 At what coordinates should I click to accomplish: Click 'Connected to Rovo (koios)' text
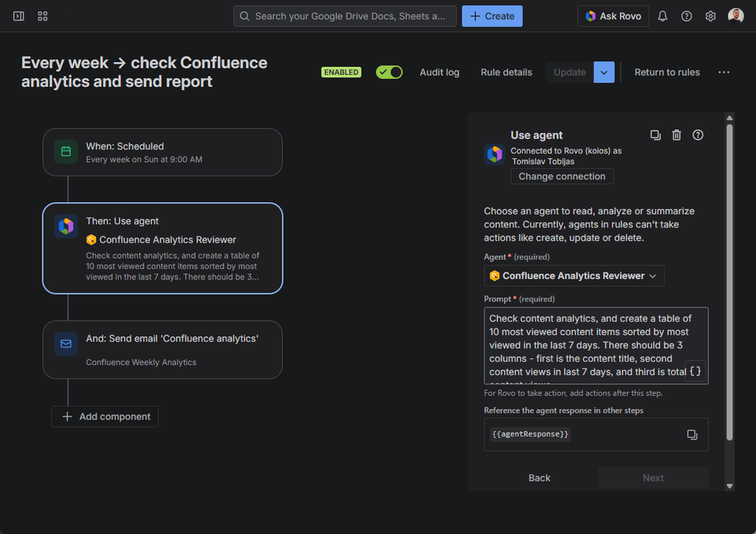tap(560, 151)
